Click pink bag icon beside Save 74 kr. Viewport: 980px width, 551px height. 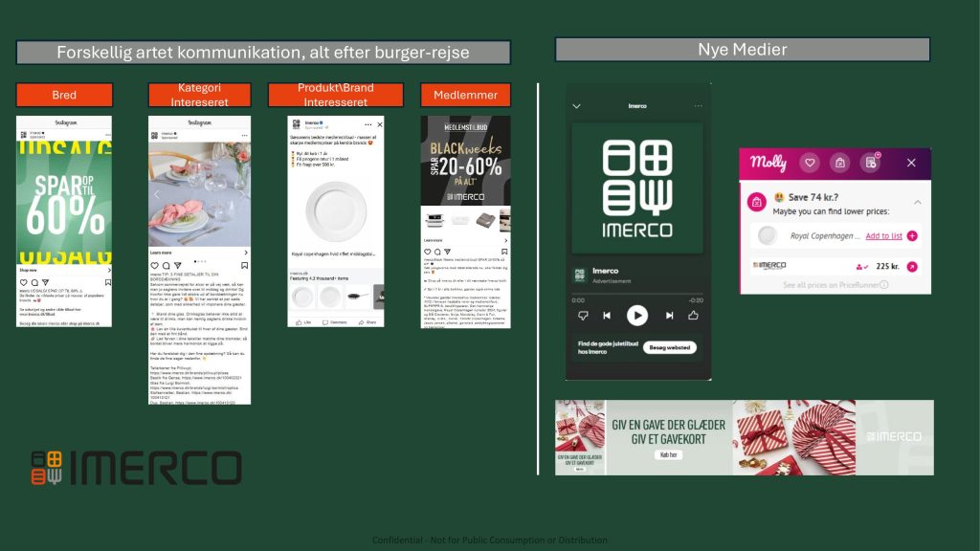pyautogui.click(x=757, y=202)
